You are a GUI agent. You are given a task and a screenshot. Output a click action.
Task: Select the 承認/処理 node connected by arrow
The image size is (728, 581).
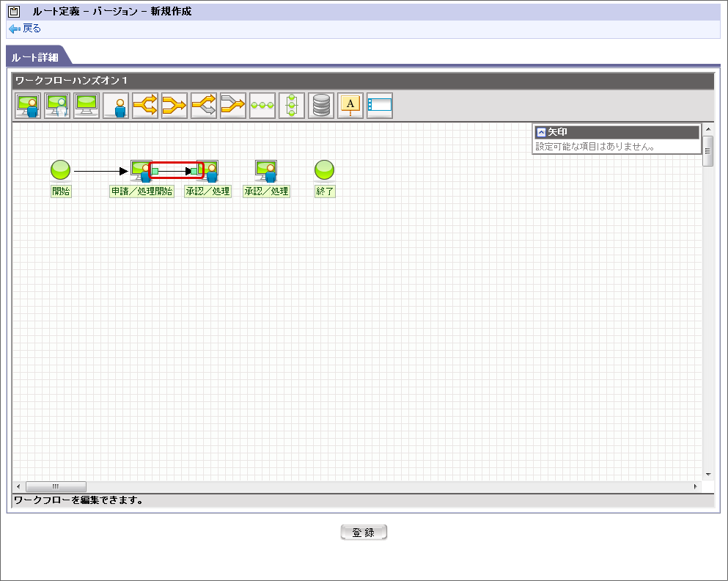[x=208, y=171]
